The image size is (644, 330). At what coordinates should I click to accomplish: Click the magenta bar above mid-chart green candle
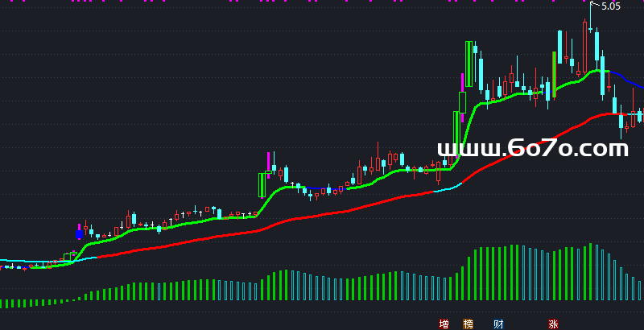click(268, 160)
